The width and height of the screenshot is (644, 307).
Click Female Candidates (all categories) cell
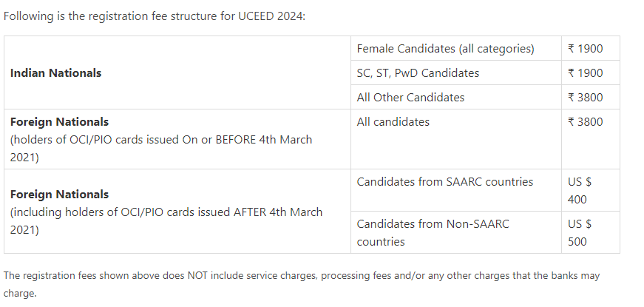445,49
